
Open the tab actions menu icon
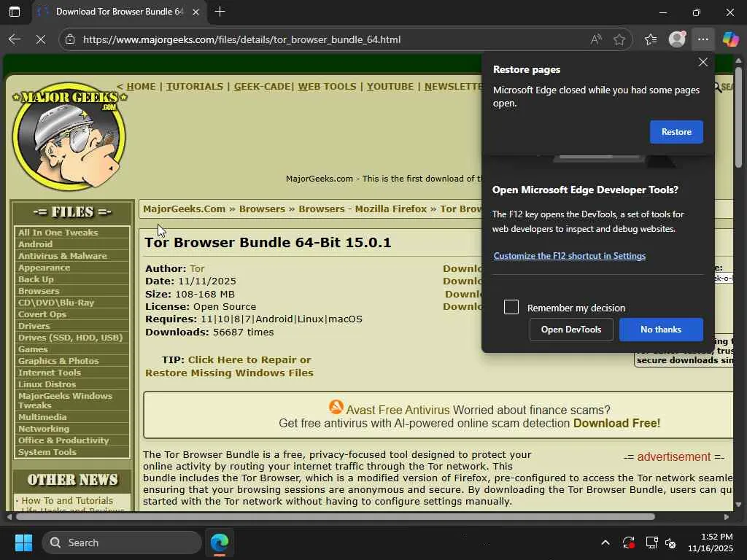[x=15, y=12]
